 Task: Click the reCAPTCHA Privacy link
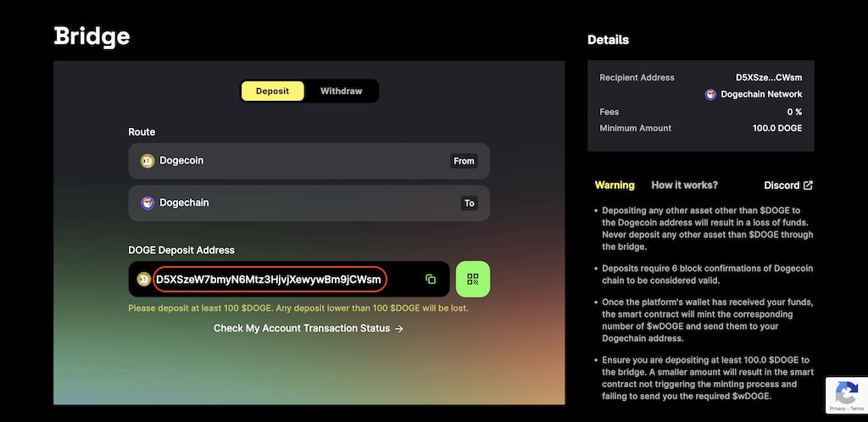coord(837,408)
